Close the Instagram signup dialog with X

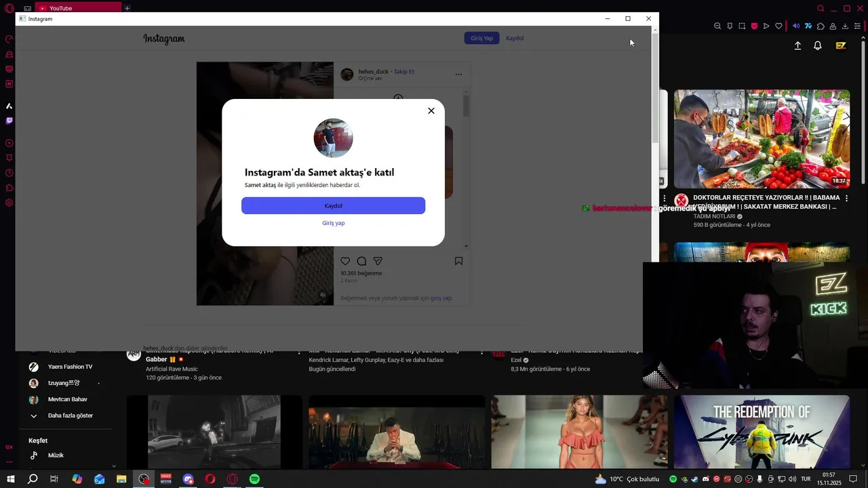click(431, 110)
